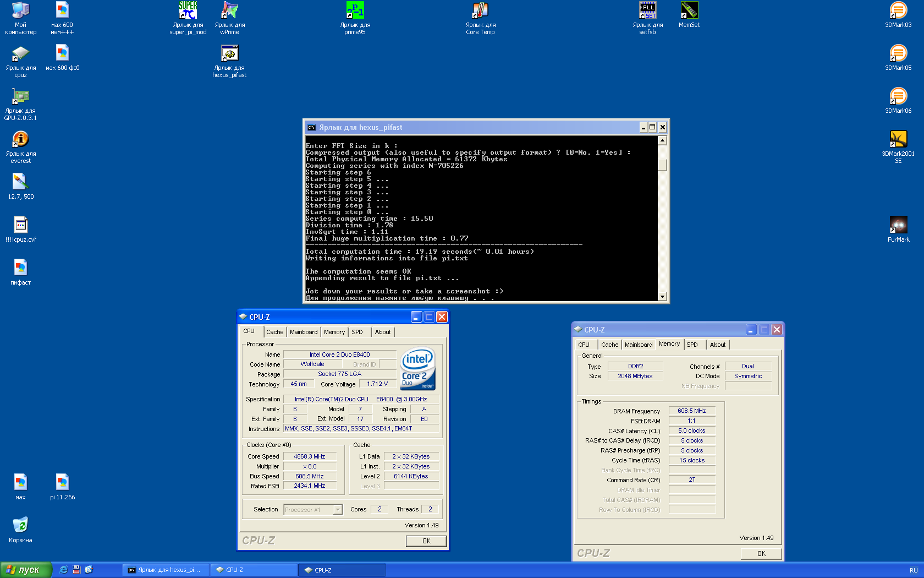Click OK in the left CPU-Z window

[426, 541]
